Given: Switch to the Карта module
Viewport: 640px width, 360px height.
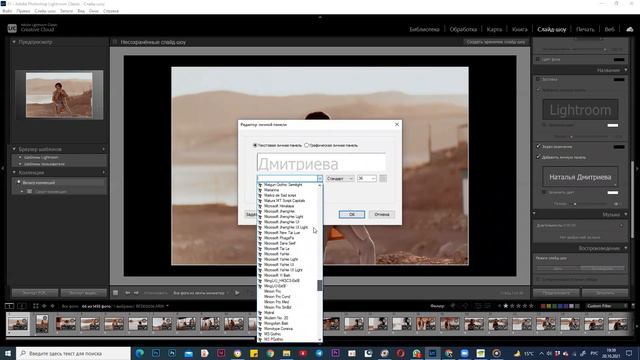Looking at the screenshot, I should tap(494, 29).
